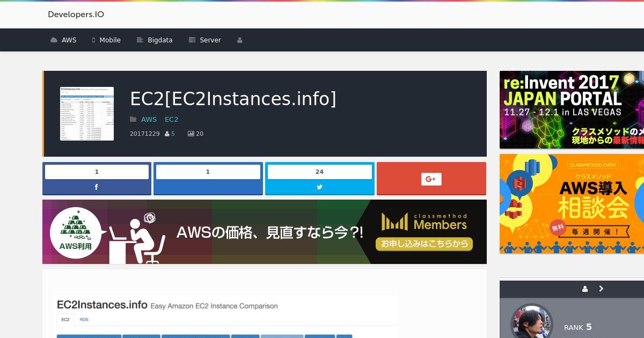Click the Twitter share count 24
The width and height of the screenshot is (644, 338).
[x=319, y=172]
